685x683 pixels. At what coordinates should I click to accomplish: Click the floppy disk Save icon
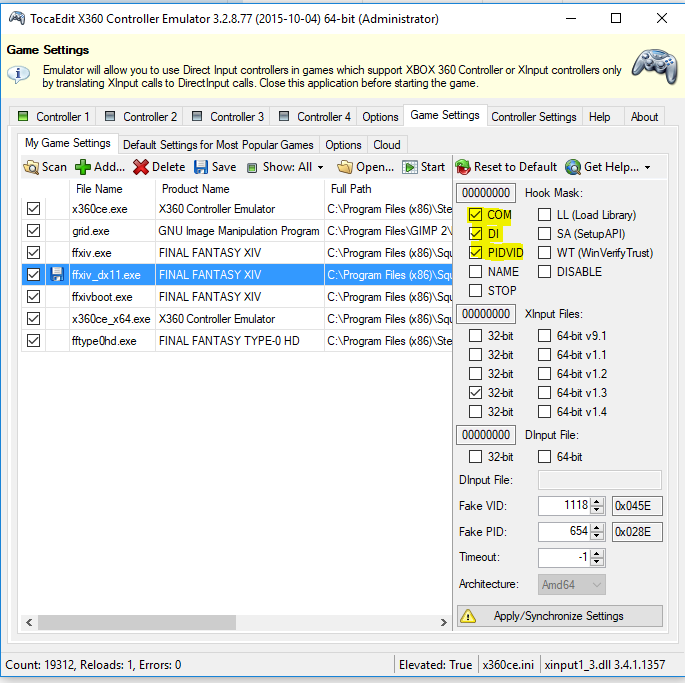click(201, 167)
